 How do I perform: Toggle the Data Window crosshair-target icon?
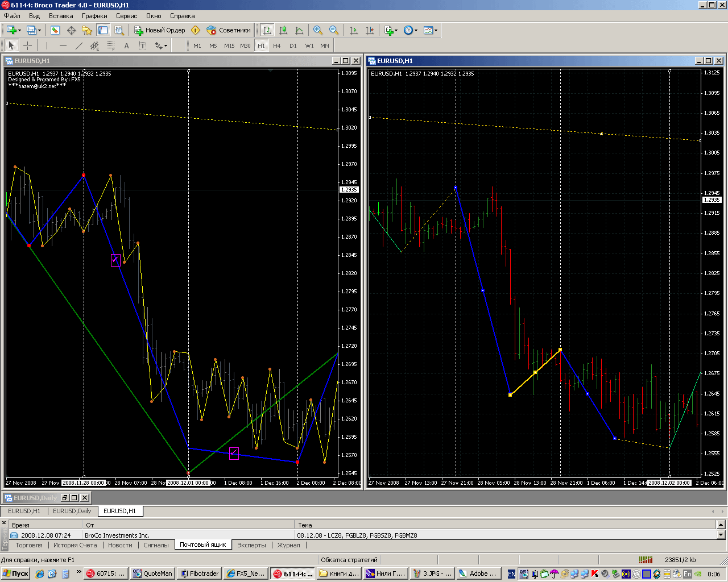pos(71,30)
